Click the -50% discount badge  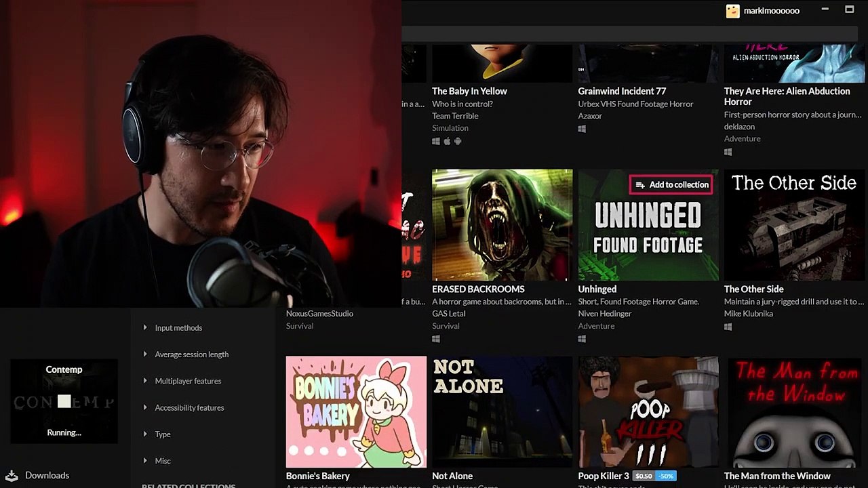click(x=666, y=476)
